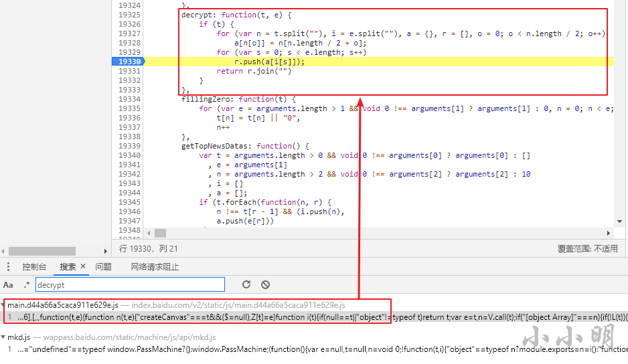Close the 搜索 search tab
This screenshot has height=364, width=628.
pos(83,266)
